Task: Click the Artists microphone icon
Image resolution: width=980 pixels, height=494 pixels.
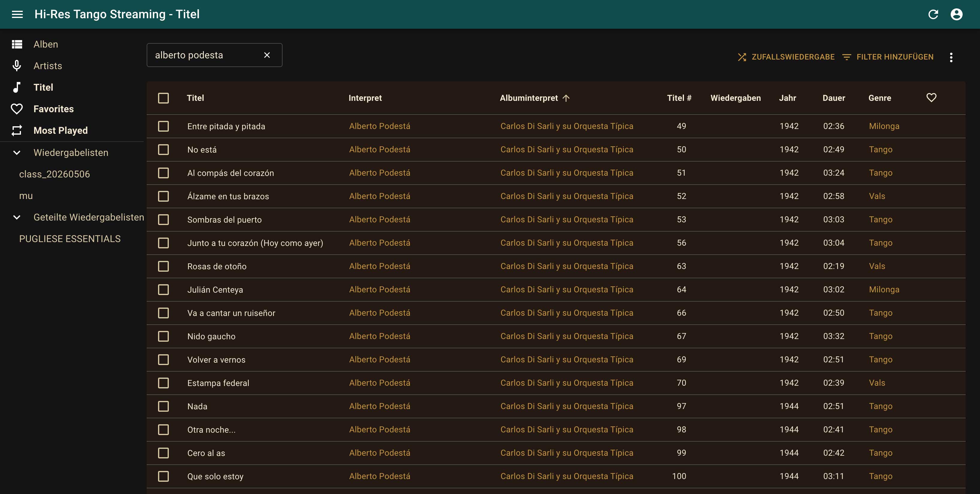Action: (17, 66)
